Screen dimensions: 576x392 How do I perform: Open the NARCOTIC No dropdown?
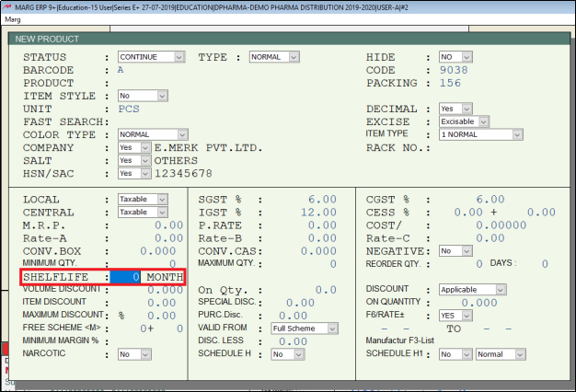coord(134,354)
